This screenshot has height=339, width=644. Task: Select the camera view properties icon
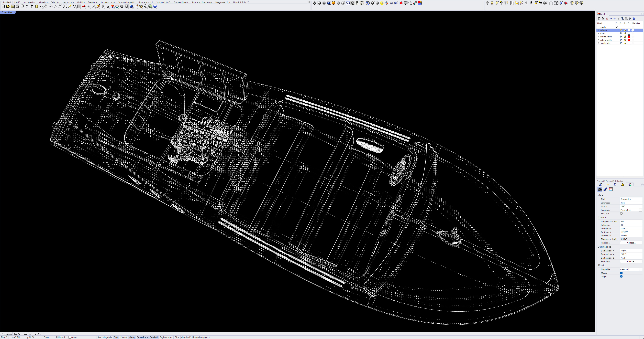coord(600,189)
